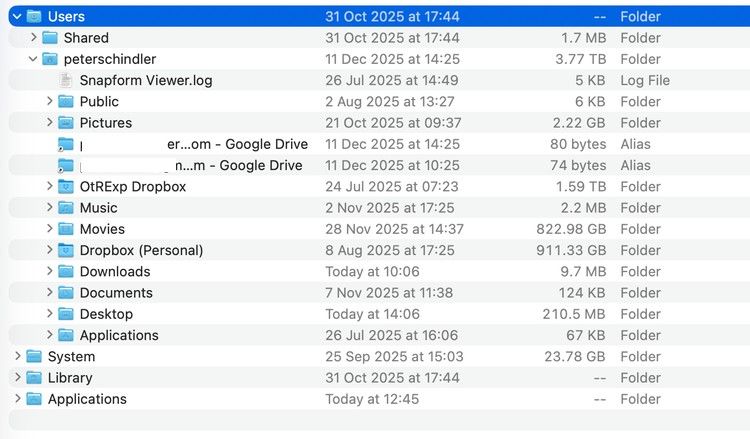Screen dimensions: 750x439
Task: Click the Downloads folder icon
Action: (66, 272)
